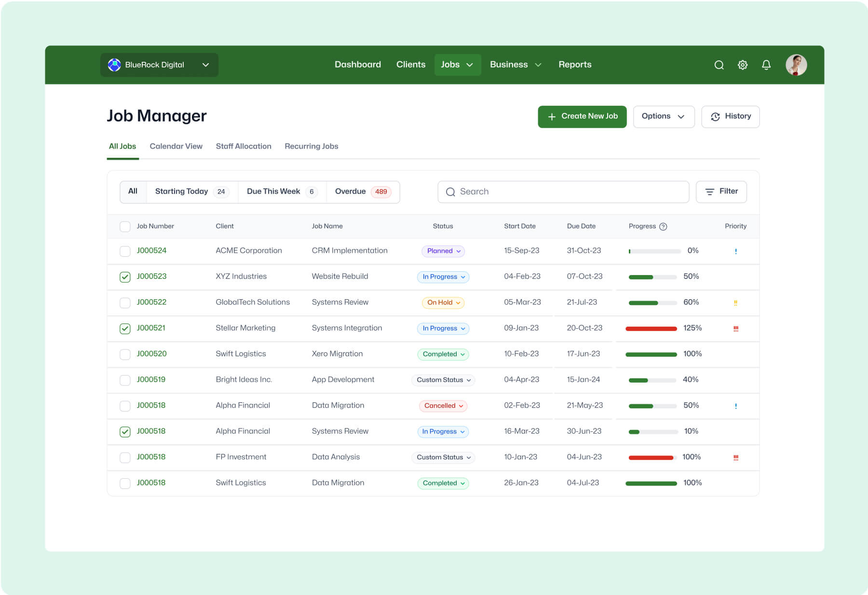Open job J000520 via its job number link
The width and height of the screenshot is (868, 595).
(x=151, y=354)
